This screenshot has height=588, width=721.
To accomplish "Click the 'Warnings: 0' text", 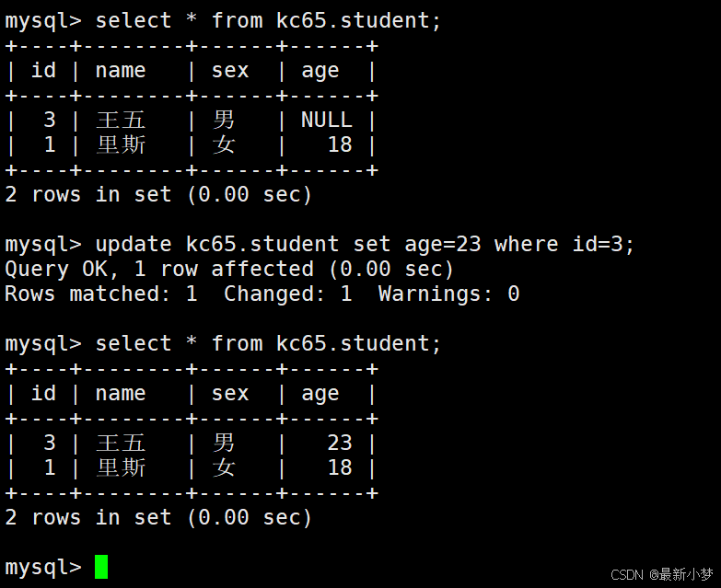I will tap(448, 294).
